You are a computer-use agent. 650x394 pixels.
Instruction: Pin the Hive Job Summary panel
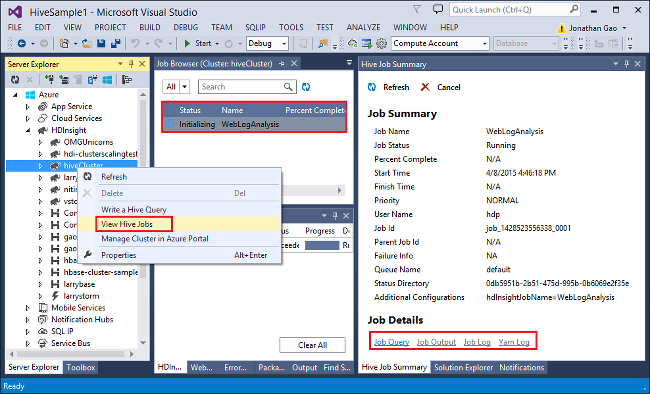tap(626, 64)
